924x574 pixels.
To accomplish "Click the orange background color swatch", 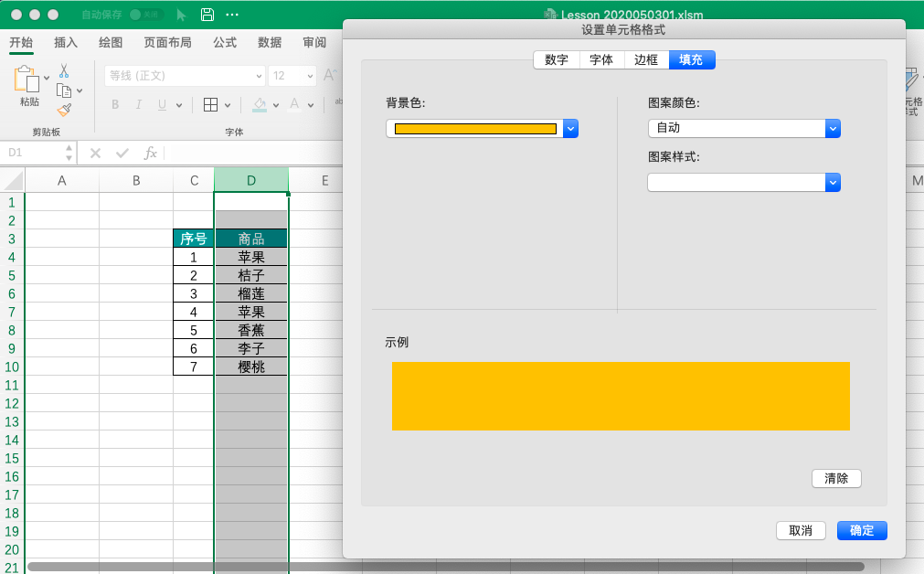I will point(475,129).
